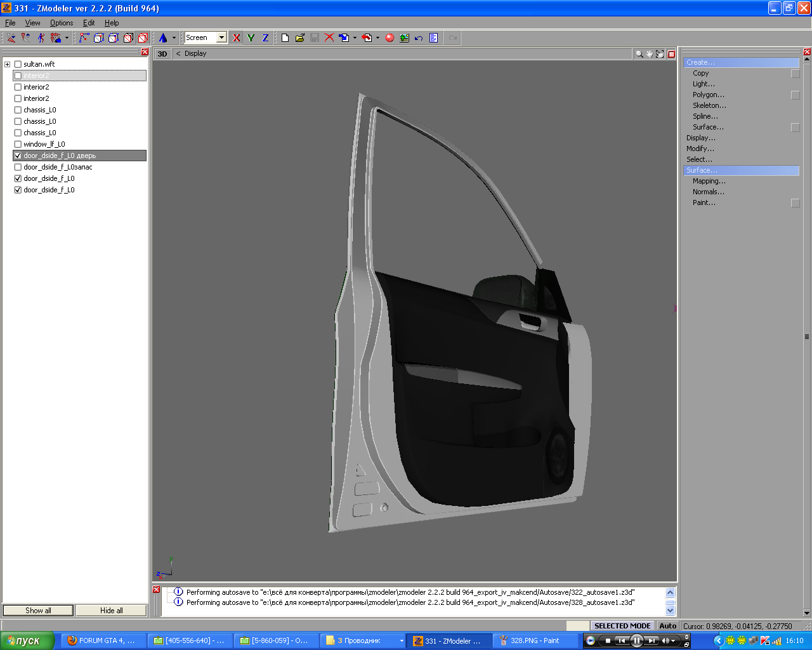Image resolution: width=812 pixels, height=650 pixels.
Task: Click the red cross delete icon in toolbar
Action: click(329, 38)
